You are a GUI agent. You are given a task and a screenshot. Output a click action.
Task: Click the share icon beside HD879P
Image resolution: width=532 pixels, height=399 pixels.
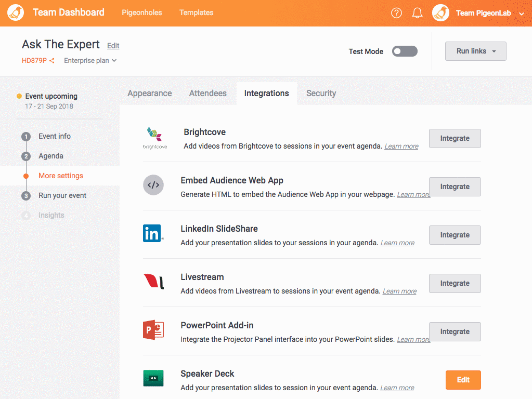click(x=52, y=61)
